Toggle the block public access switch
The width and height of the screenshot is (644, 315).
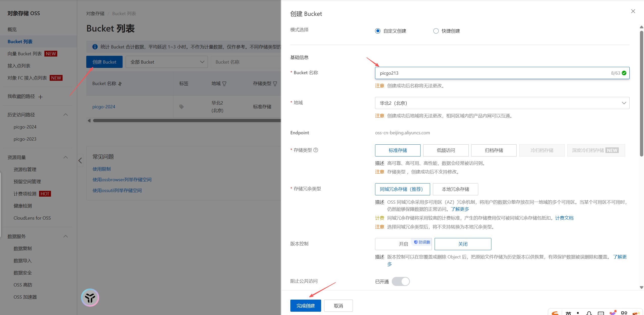[401, 281]
